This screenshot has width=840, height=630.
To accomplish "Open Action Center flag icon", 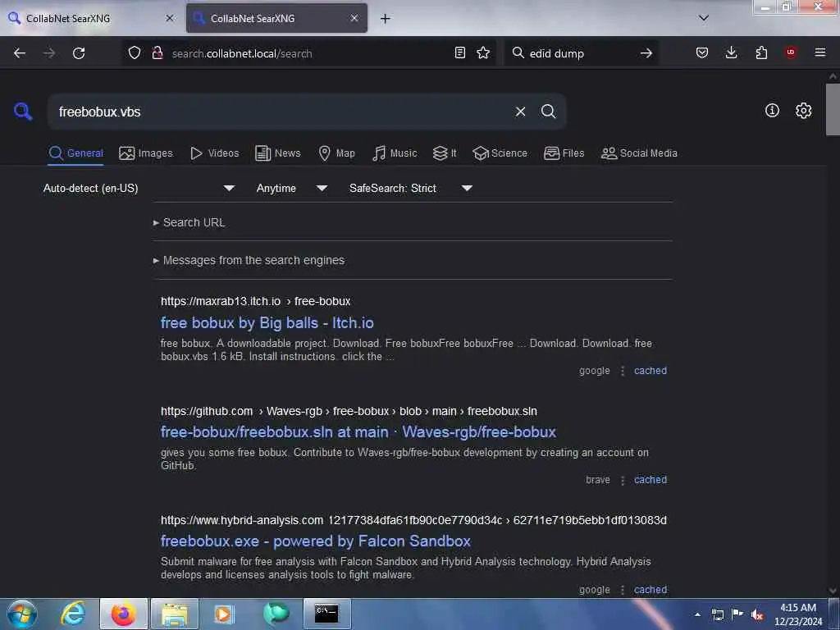I will [737, 614].
